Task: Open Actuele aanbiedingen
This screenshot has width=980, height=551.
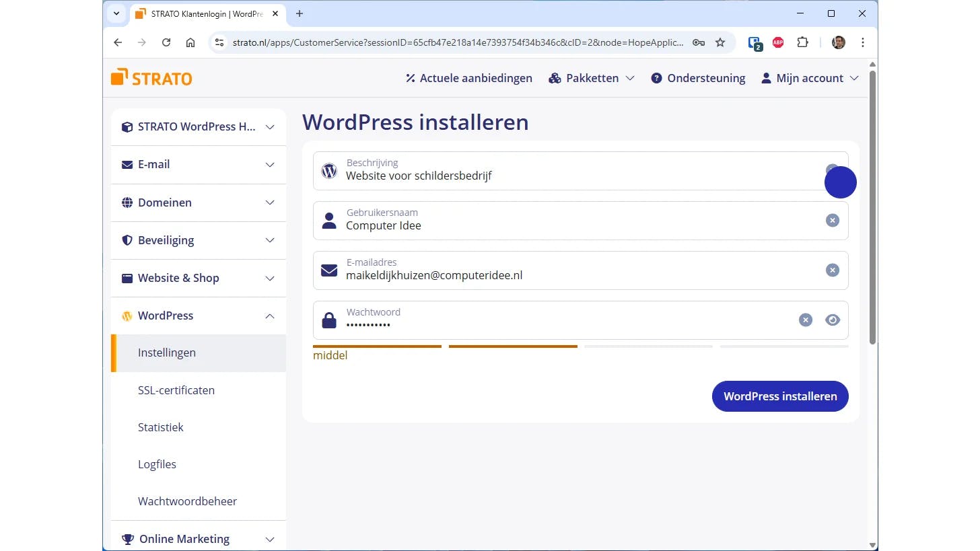Action: pos(468,78)
